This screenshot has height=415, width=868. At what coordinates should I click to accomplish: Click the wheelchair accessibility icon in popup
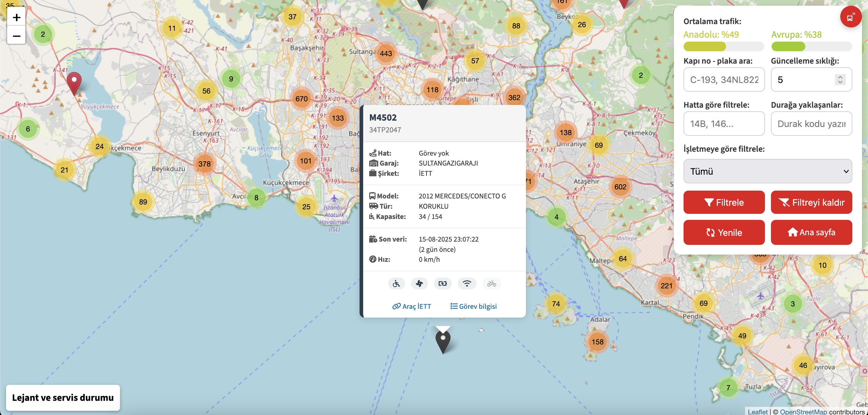click(x=396, y=284)
